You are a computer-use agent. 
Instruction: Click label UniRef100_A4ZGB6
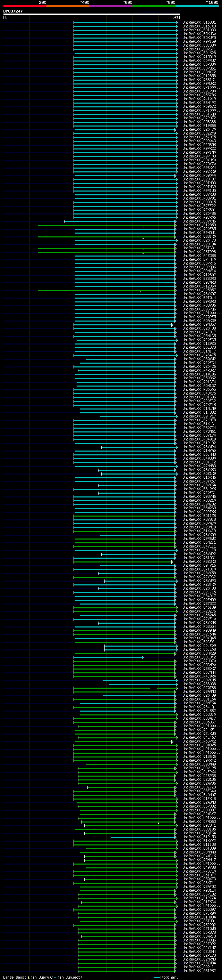tap(199, 256)
